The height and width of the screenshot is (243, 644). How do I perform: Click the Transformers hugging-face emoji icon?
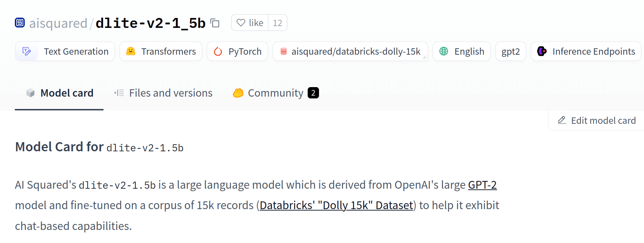130,51
